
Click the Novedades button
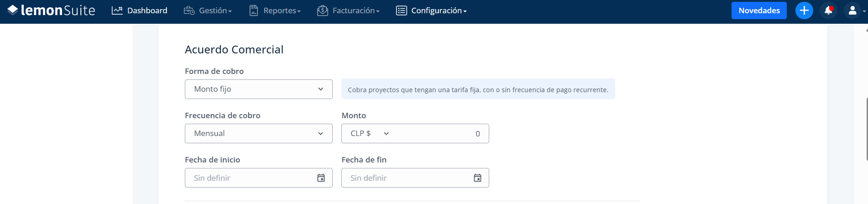click(759, 10)
